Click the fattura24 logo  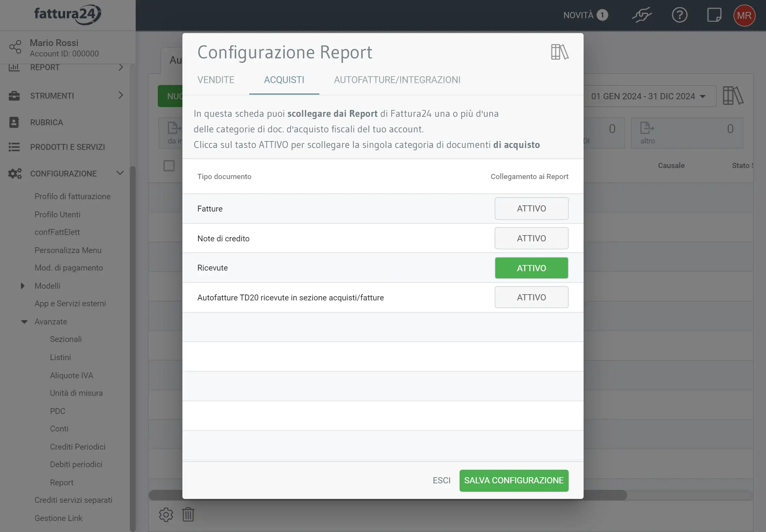(68, 15)
